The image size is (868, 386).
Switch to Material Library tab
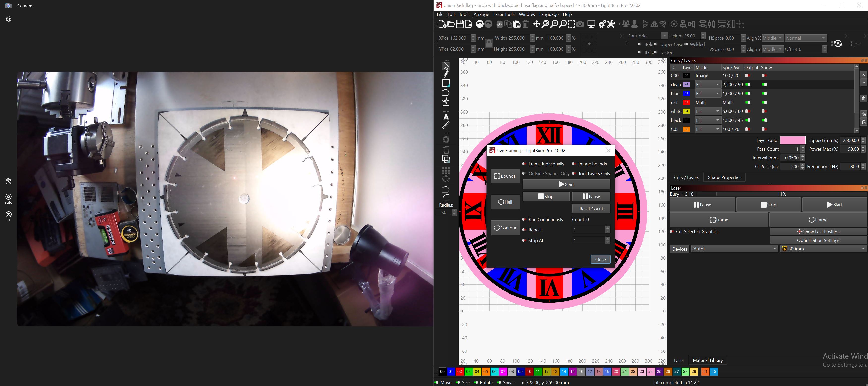[708, 360]
